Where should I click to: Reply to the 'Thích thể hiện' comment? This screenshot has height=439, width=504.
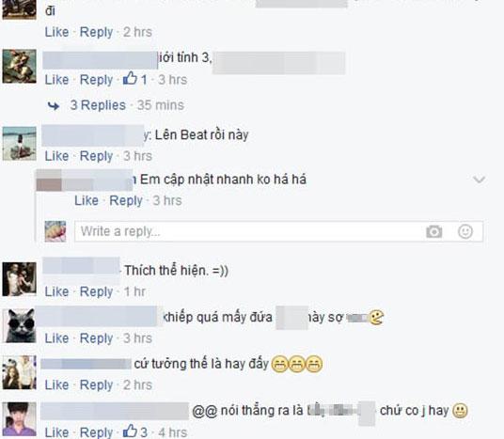96,291
